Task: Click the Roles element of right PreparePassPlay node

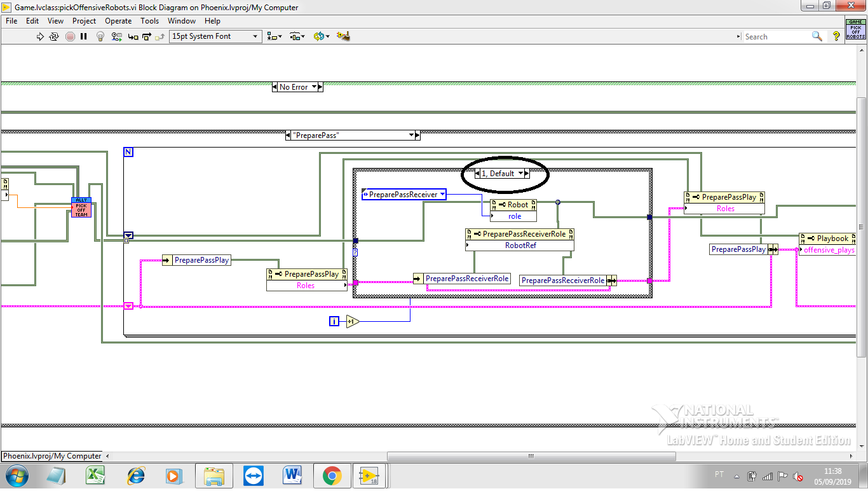Action: click(x=724, y=209)
